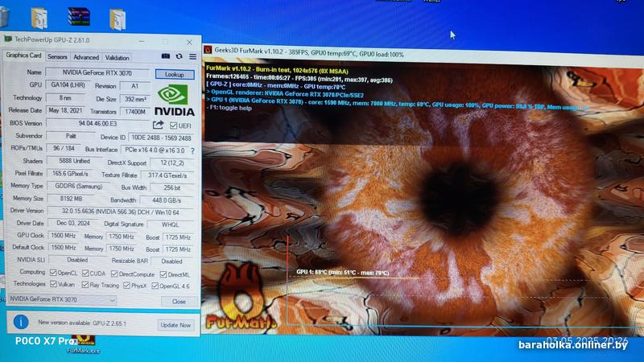Toggle the PhysX checkbox
This screenshot has width=644, height=362.
126,286
